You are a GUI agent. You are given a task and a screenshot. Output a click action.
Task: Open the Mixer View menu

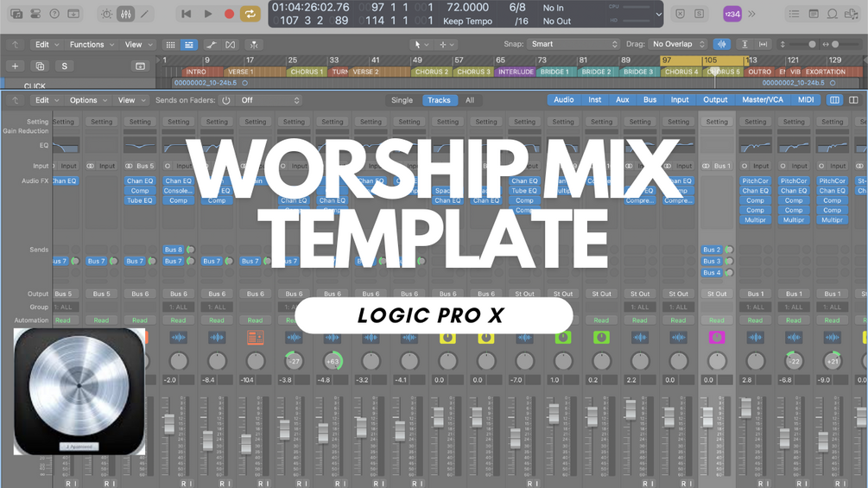(130, 100)
